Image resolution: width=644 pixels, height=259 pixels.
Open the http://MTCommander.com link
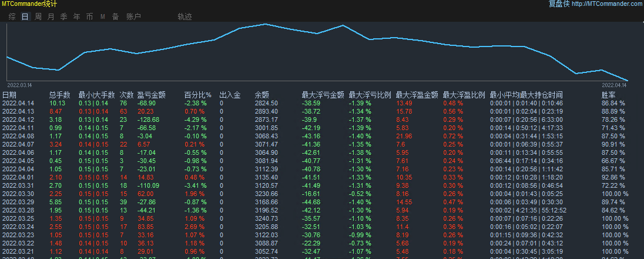point(608,4)
